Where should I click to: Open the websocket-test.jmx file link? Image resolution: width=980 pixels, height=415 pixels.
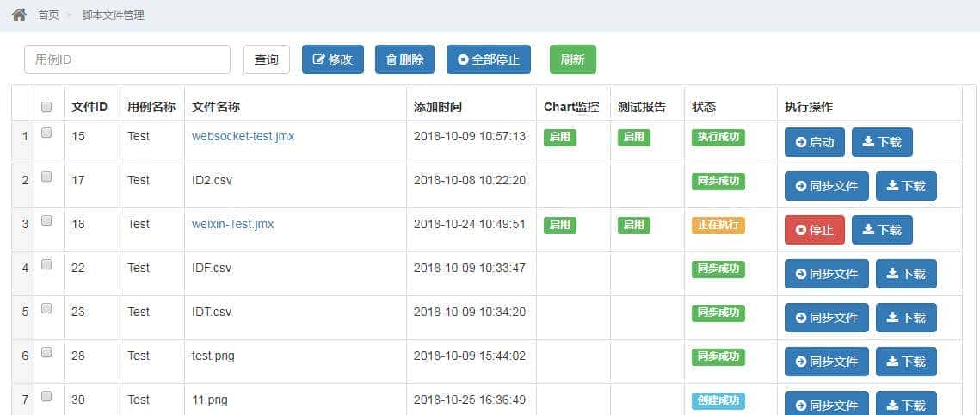243,136
